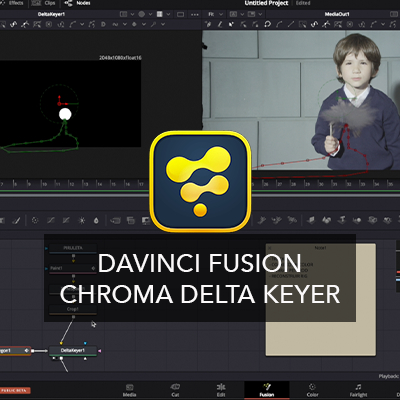The image size is (400, 400).
Task: Click the white circle control in left viewer
Action: point(65,114)
